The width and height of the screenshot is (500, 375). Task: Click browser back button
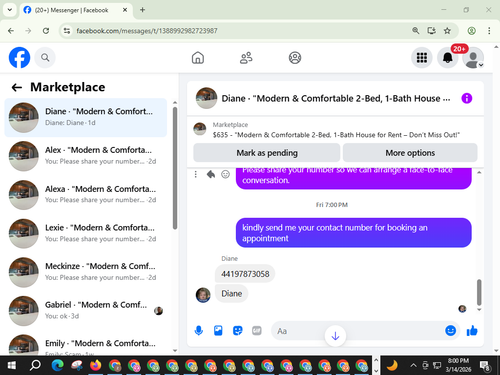coord(11,31)
